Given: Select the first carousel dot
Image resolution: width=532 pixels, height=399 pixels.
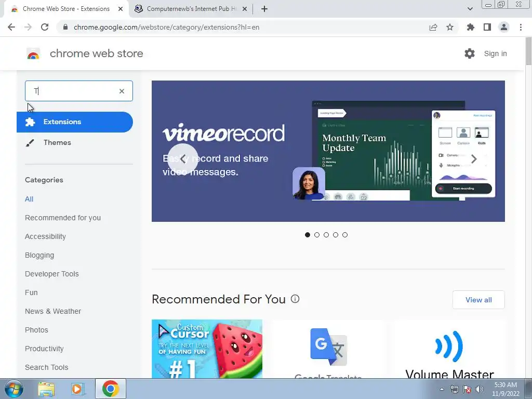Looking at the screenshot, I should coord(308,235).
